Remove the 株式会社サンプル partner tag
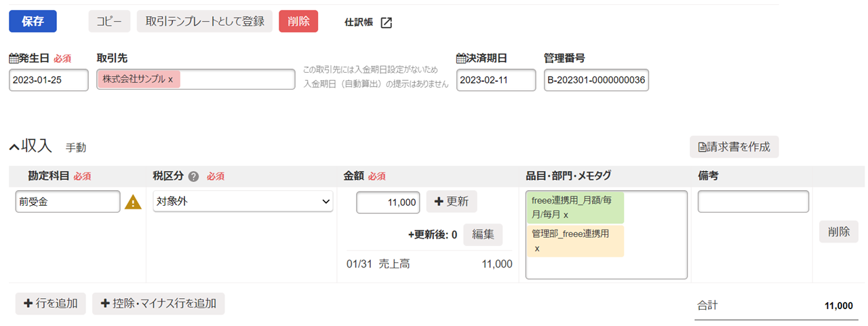The width and height of the screenshot is (868, 326). coord(170,79)
